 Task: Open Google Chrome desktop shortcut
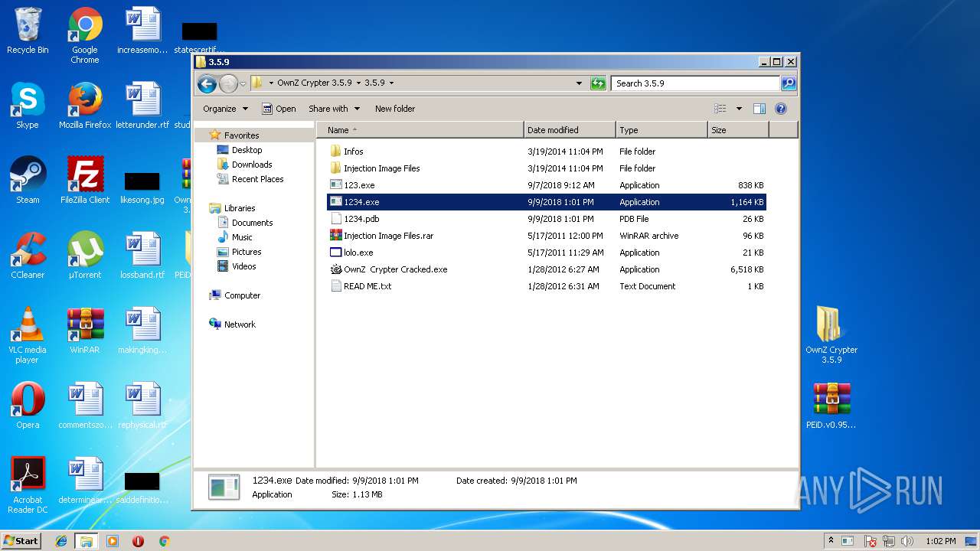click(85, 36)
